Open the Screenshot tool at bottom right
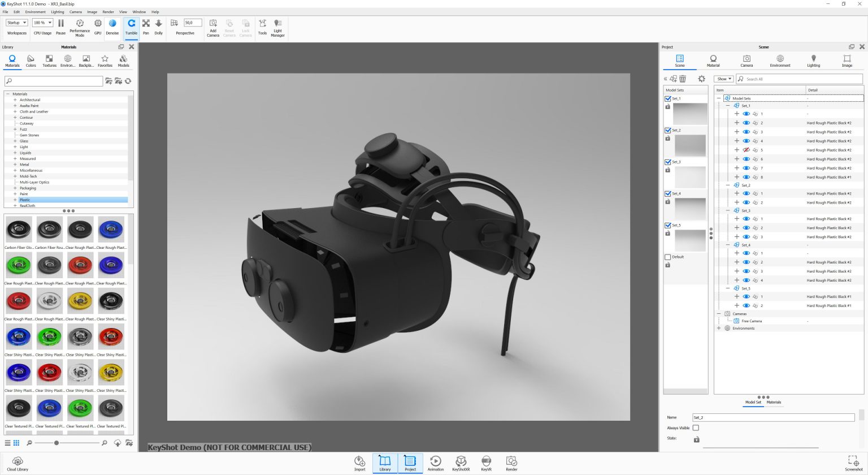868x475 pixels. 852,462
